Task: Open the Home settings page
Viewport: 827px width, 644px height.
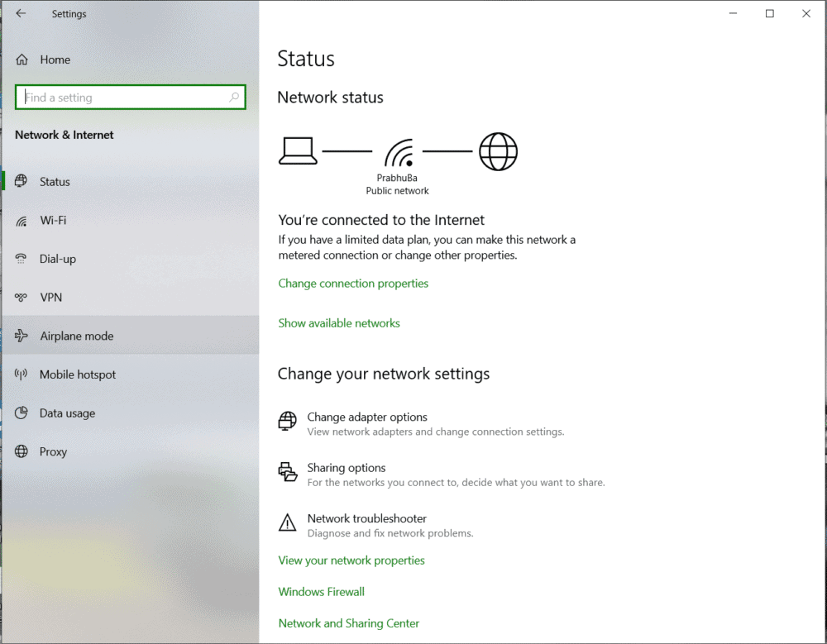Action: tap(55, 59)
